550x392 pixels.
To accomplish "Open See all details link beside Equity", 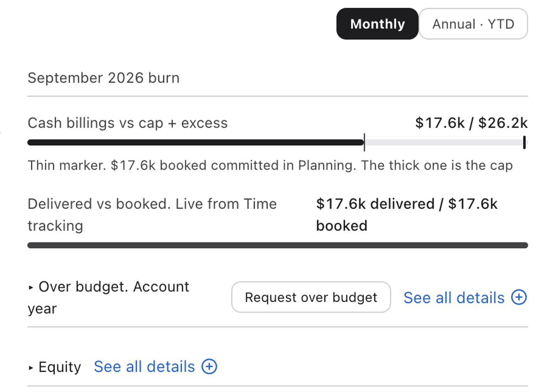I will pyautogui.click(x=144, y=367).
